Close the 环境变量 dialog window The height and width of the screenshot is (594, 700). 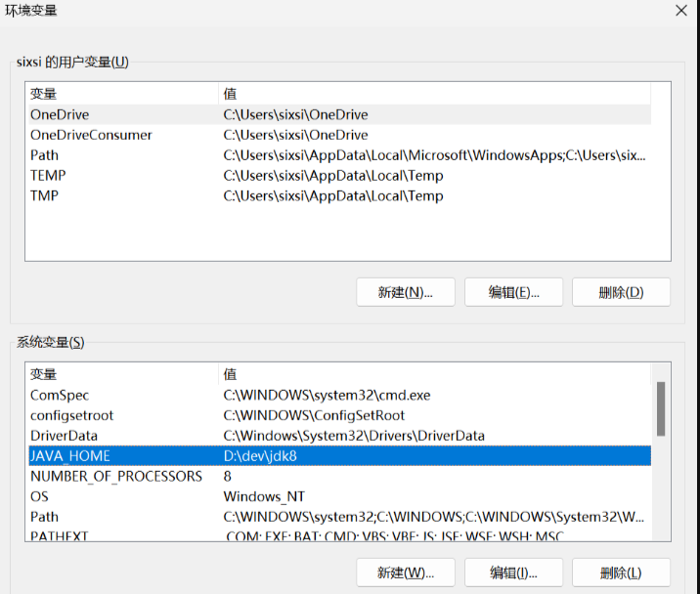[x=680, y=11]
